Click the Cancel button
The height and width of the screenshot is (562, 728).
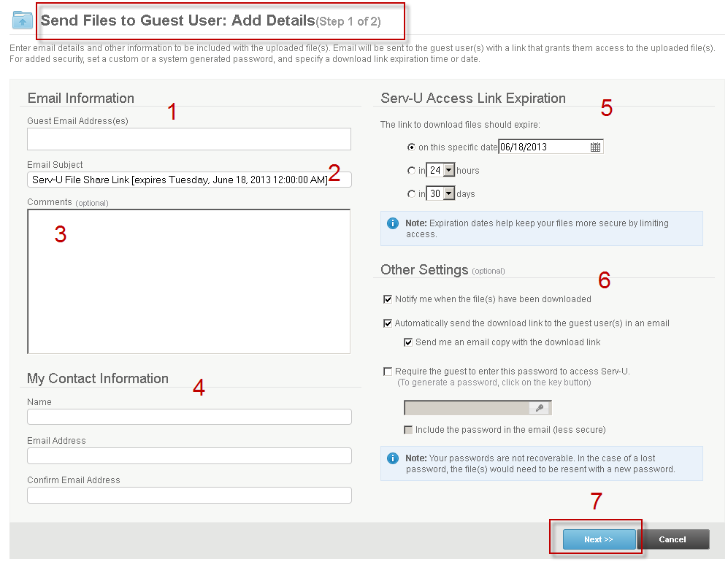[x=674, y=539]
